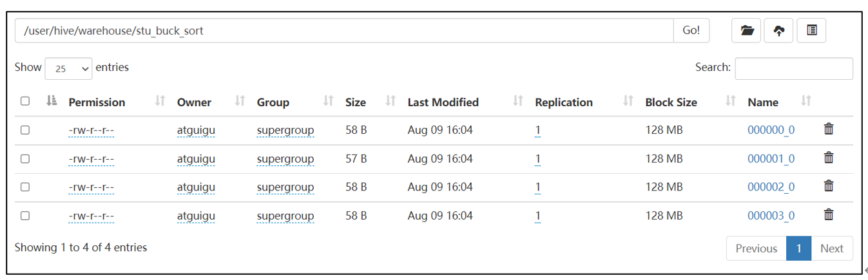Viewport: 868px width, 280px height.
Task: Delete file 000003_0 with trash icon
Action: pyautogui.click(x=829, y=215)
